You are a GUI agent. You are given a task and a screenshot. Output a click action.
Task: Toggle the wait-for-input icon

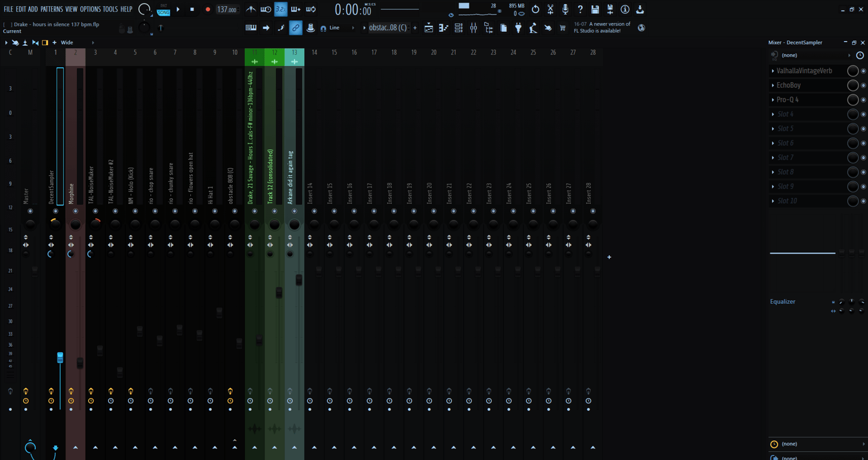266,9
